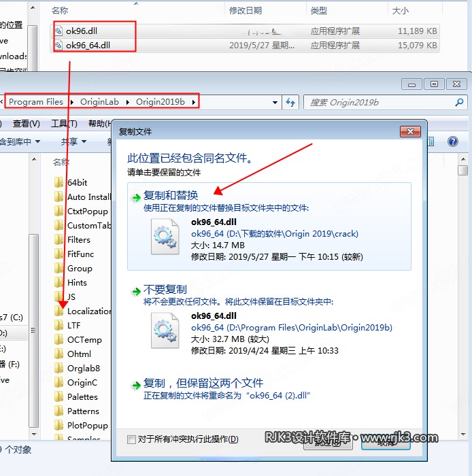Click the LTF folder icon
The image size is (472, 476).
(x=59, y=325)
